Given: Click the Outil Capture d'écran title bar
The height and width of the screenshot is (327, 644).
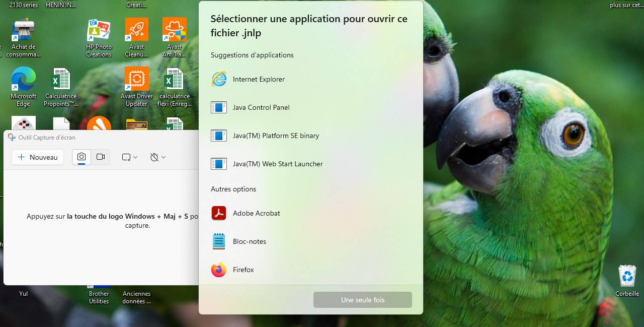Looking at the screenshot, I should (x=101, y=137).
